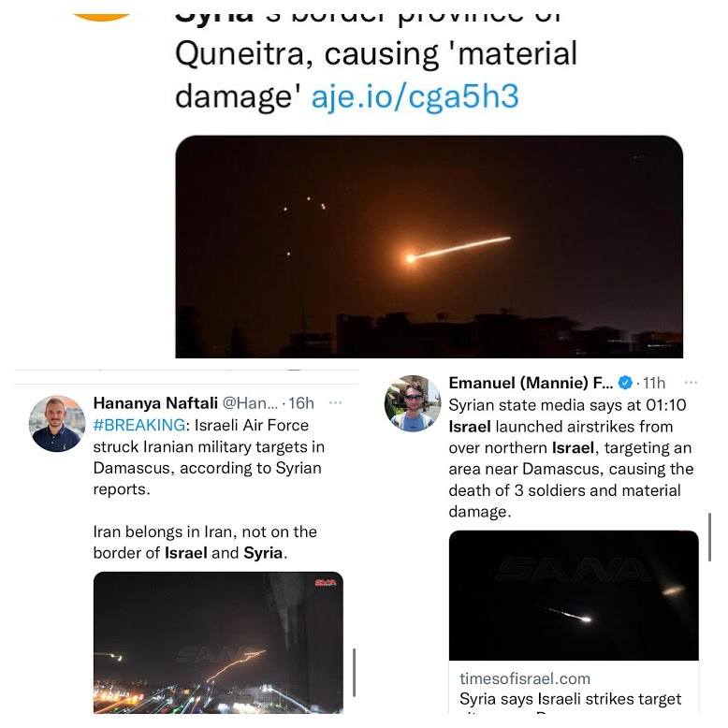Click the @Han... username handle

[250, 403]
